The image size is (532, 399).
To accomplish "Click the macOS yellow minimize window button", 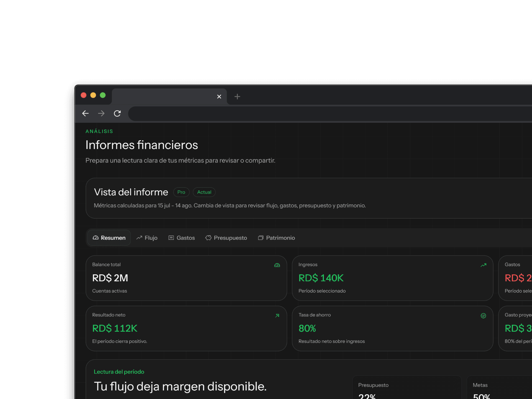I will [x=93, y=95].
